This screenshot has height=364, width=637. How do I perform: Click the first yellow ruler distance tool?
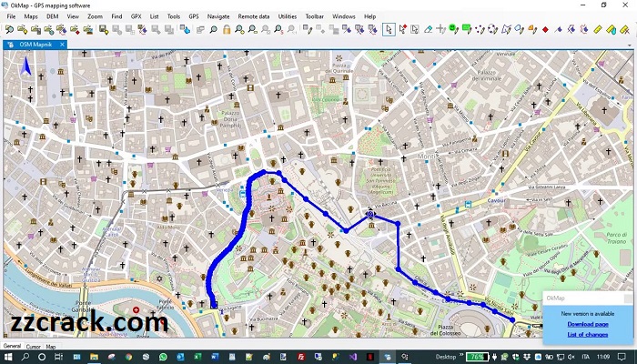[598, 29]
